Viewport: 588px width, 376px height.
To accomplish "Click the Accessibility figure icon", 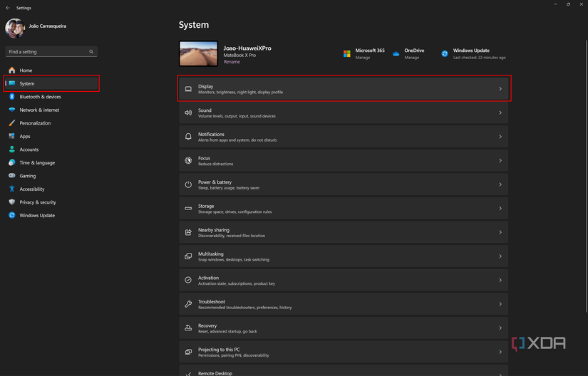I will click(x=12, y=189).
